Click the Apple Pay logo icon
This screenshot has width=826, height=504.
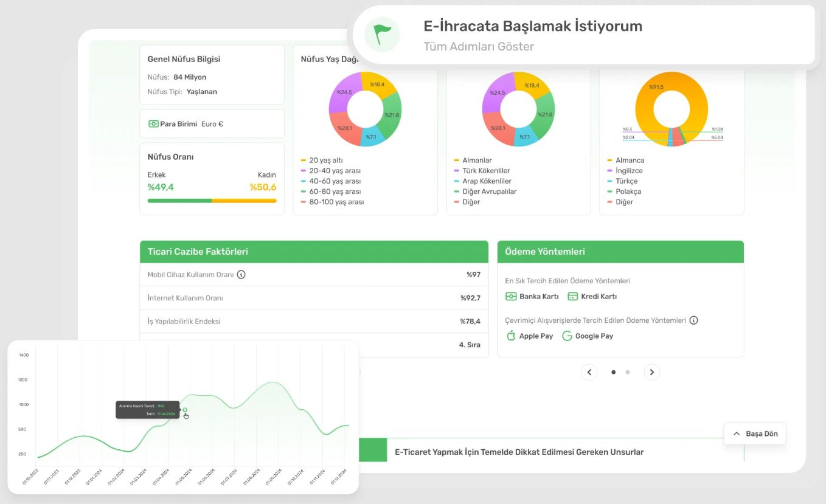[x=511, y=336]
